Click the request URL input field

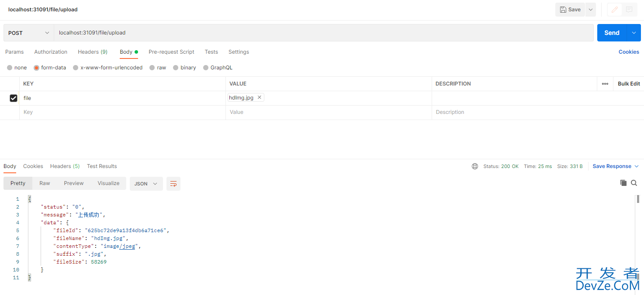(x=323, y=33)
